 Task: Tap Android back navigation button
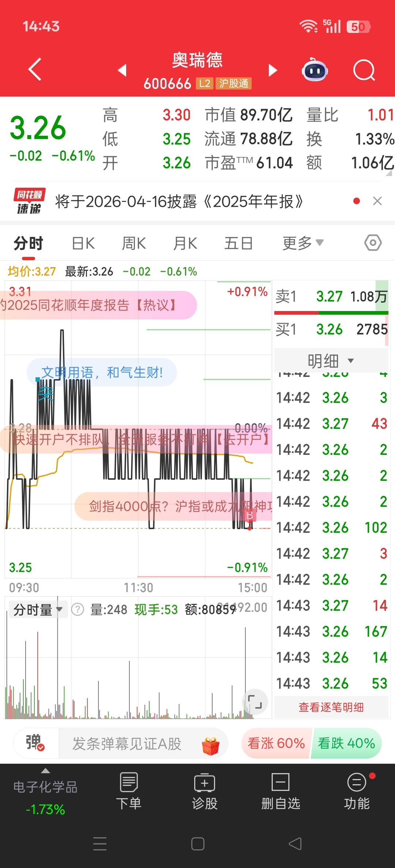tap(295, 844)
